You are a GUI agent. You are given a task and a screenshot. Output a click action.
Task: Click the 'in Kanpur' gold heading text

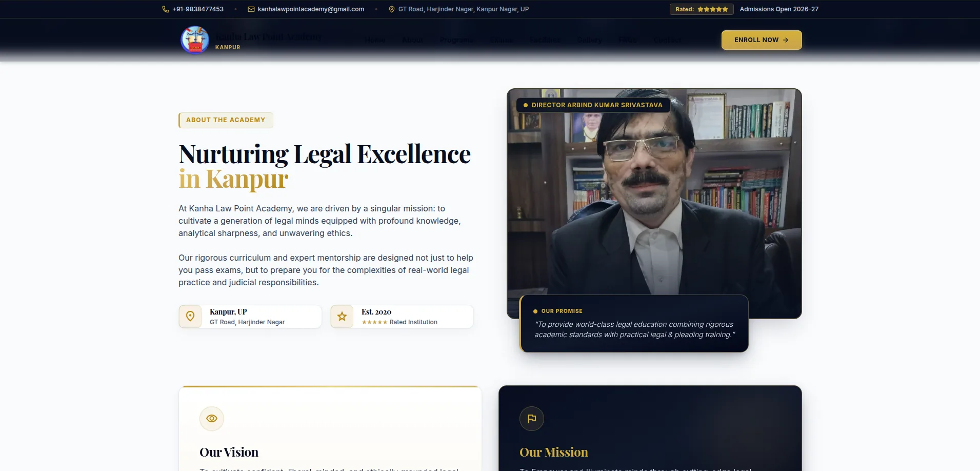point(233,179)
